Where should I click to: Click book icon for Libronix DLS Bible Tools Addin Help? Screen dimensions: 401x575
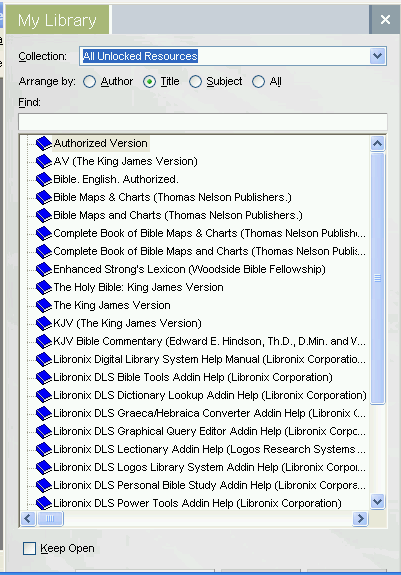[44, 377]
